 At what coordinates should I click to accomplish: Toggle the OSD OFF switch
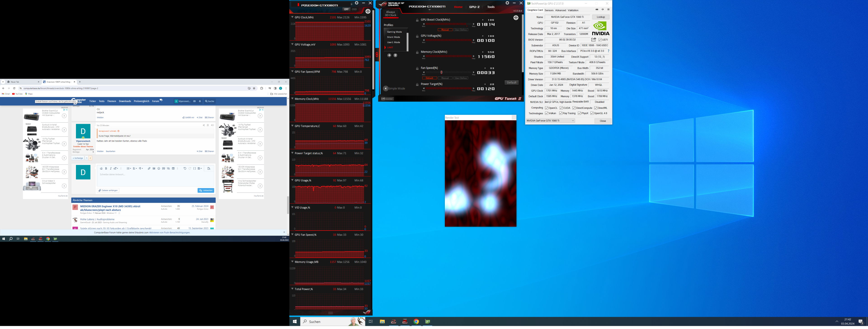(346, 10)
